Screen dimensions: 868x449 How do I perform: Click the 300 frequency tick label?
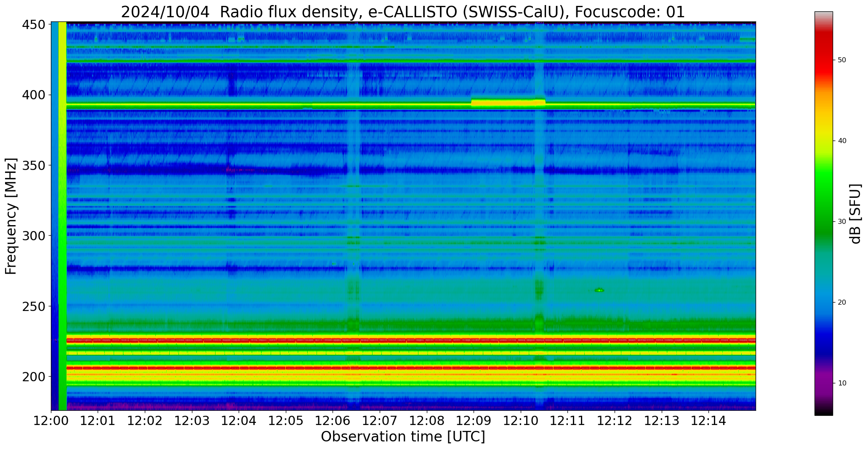click(34, 236)
